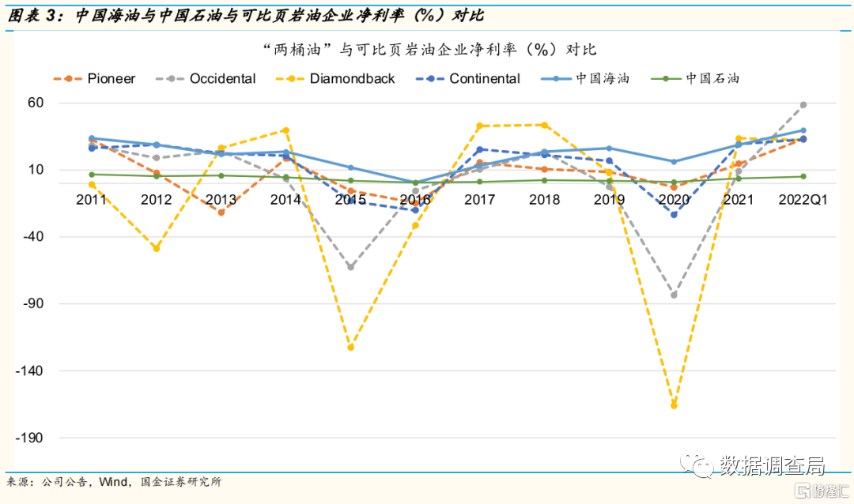This screenshot has width=854, height=504.
Task: Click Diamondback's 2015 data point
Action: (x=351, y=348)
